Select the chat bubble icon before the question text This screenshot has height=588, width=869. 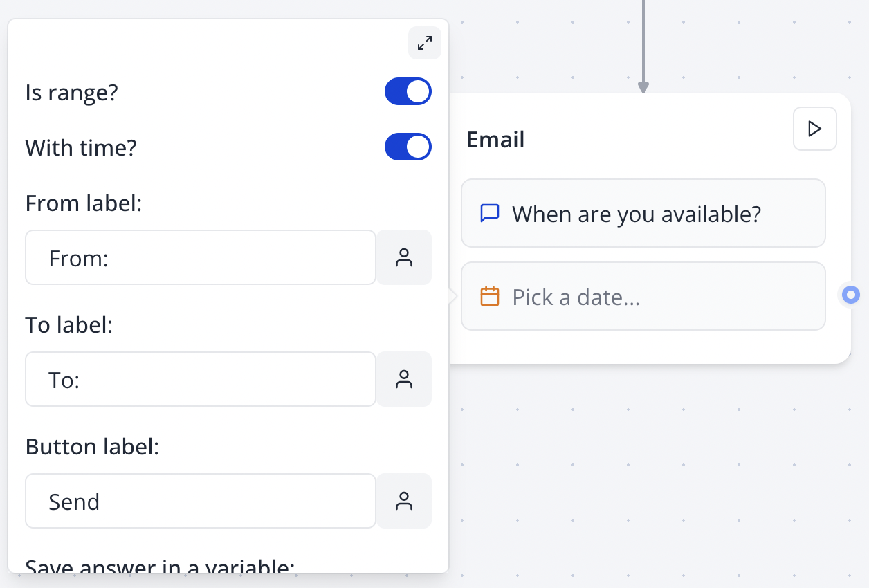point(490,213)
